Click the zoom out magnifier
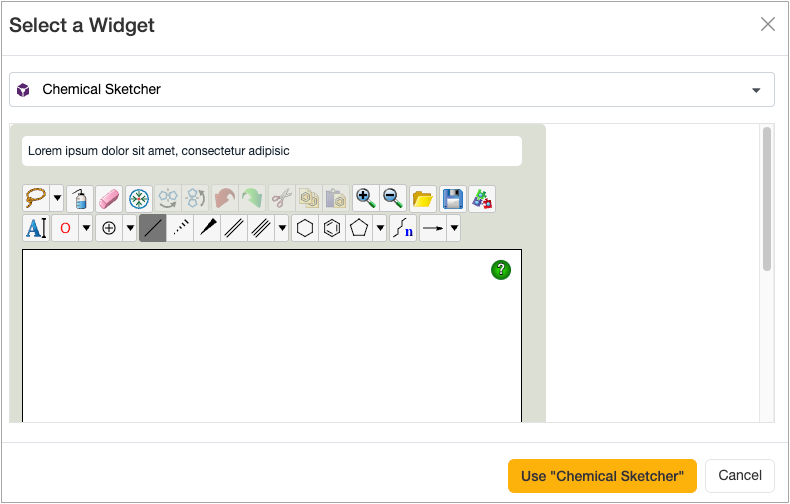Screen dimensions: 790x504 tap(392, 199)
